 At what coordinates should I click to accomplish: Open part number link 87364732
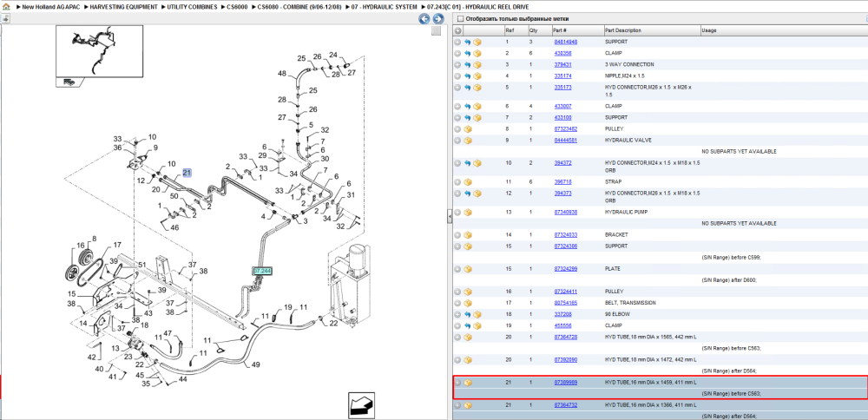click(x=566, y=405)
